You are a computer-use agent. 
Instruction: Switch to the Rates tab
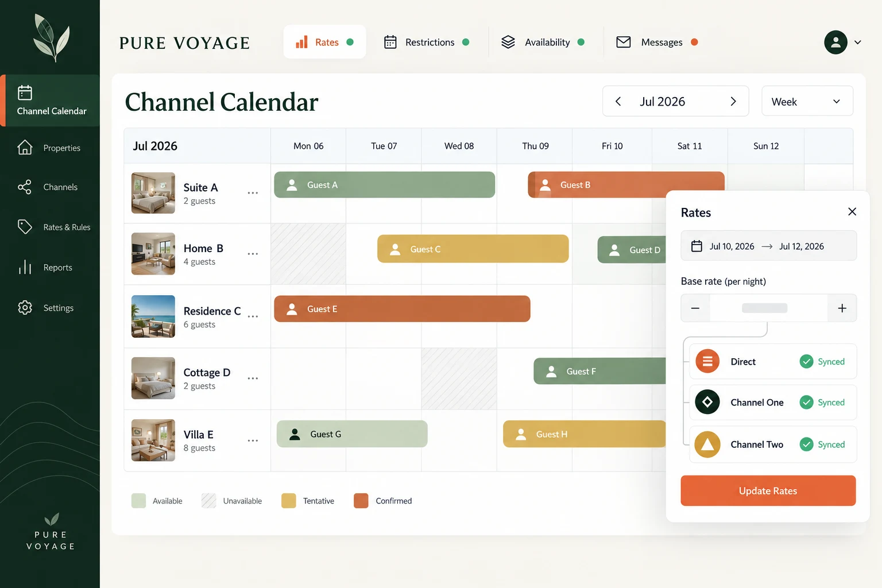(325, 42)
